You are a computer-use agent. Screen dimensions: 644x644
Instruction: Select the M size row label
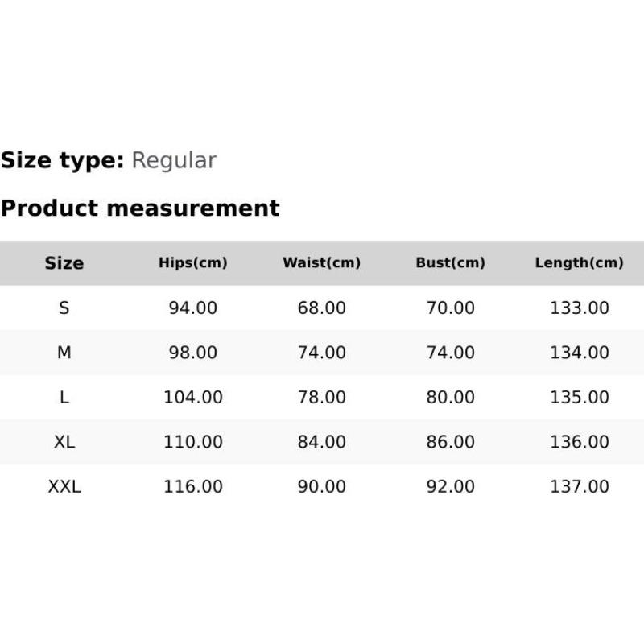click(x=64, y=353)
